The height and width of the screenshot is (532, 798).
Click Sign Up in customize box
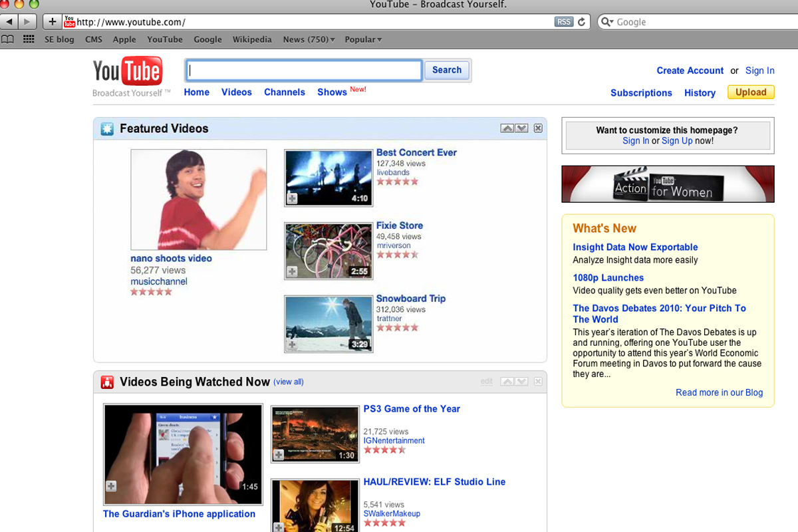(x=677, y=141)
